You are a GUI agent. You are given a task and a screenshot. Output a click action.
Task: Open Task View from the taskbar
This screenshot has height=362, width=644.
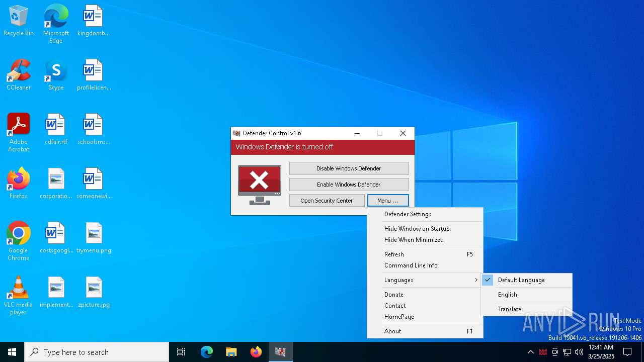click(181, 352)
